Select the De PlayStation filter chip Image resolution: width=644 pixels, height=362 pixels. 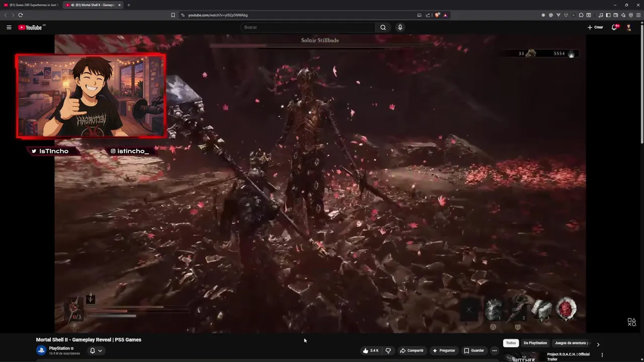[x=535, y=343]
